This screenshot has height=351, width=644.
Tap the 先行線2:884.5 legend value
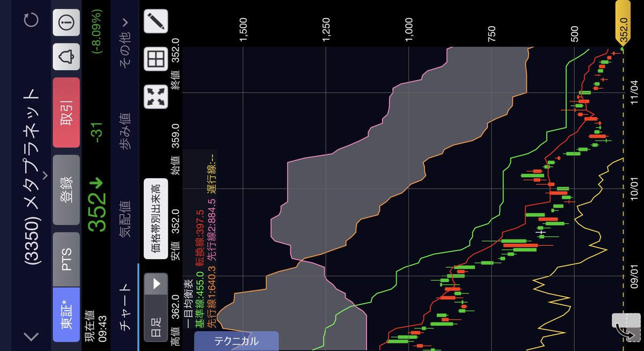[211, 229]
